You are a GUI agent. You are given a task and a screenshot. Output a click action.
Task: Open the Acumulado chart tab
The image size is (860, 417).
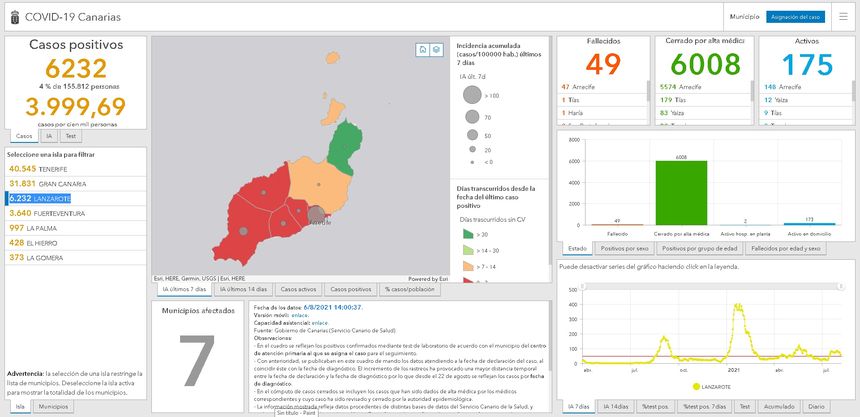(x=779, y=407)
